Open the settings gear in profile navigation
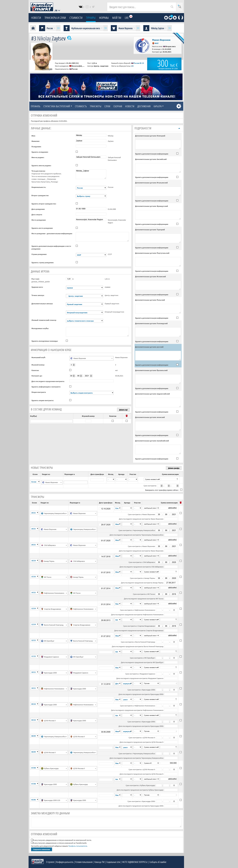Viewport: 238px width, 868px height. (x=179, y=106)
